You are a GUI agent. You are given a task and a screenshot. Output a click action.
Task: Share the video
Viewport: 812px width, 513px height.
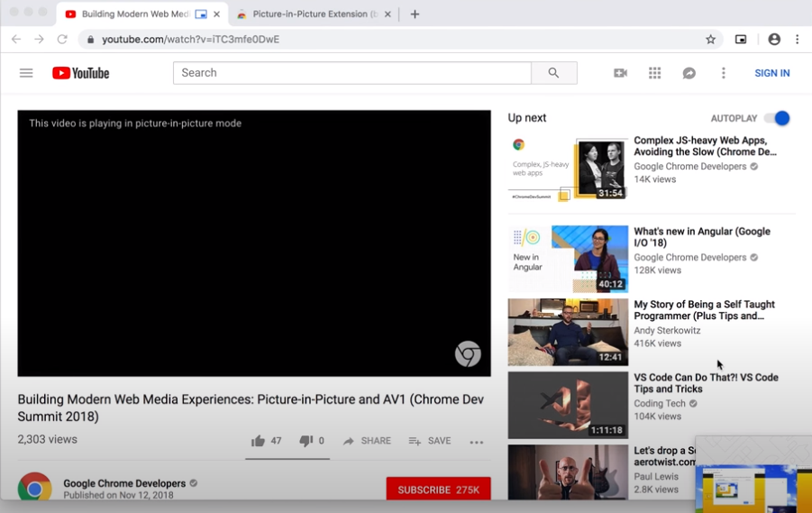pyautogui.click(x=367, y=441)
